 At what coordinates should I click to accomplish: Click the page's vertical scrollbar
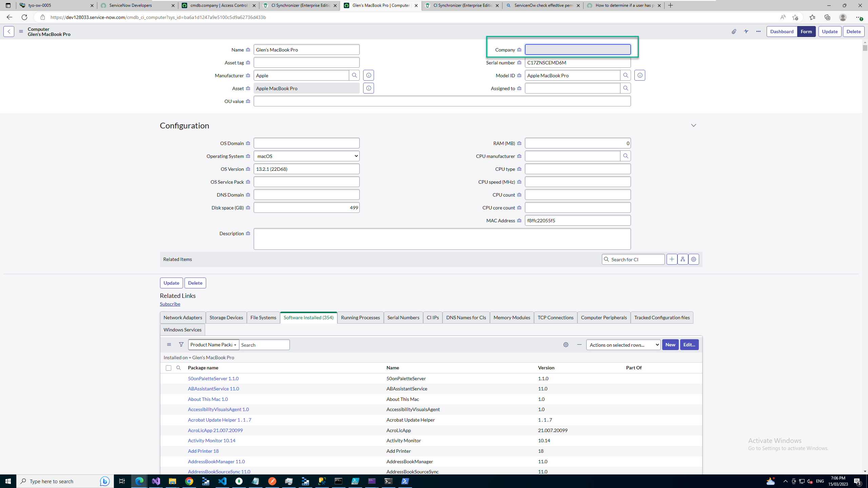click(865, 47)
